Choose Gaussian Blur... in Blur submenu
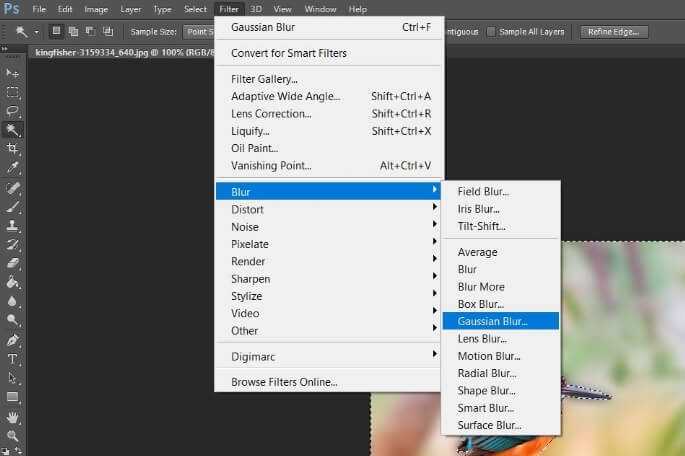 [501, 321]
